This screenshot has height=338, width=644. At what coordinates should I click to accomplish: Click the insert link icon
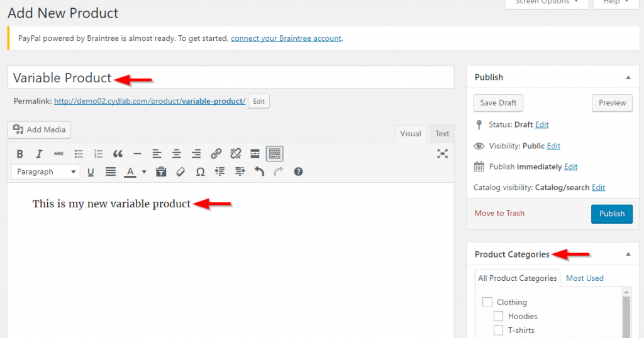click(x=216, y=153)
